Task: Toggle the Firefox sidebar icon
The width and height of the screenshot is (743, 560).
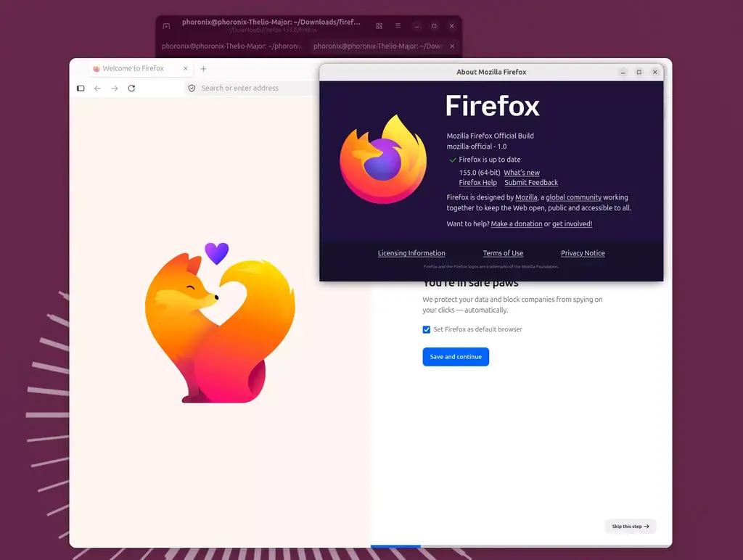Action: [x=81, y=88]
